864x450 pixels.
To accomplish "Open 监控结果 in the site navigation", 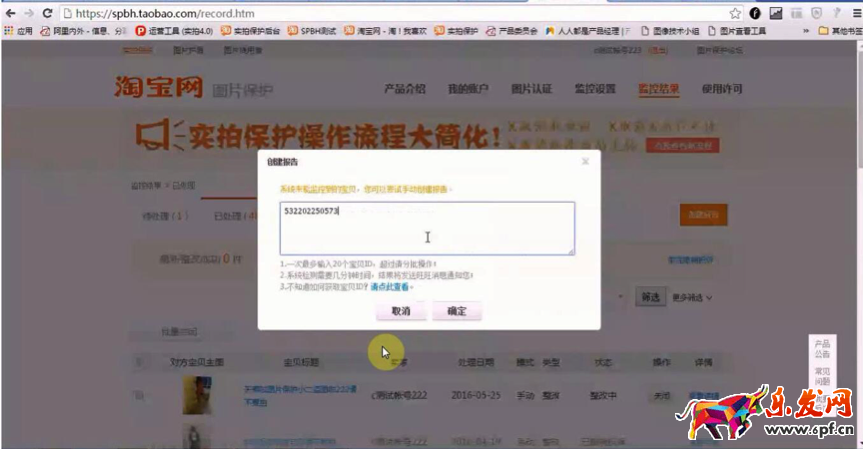I will coord(658,89).
